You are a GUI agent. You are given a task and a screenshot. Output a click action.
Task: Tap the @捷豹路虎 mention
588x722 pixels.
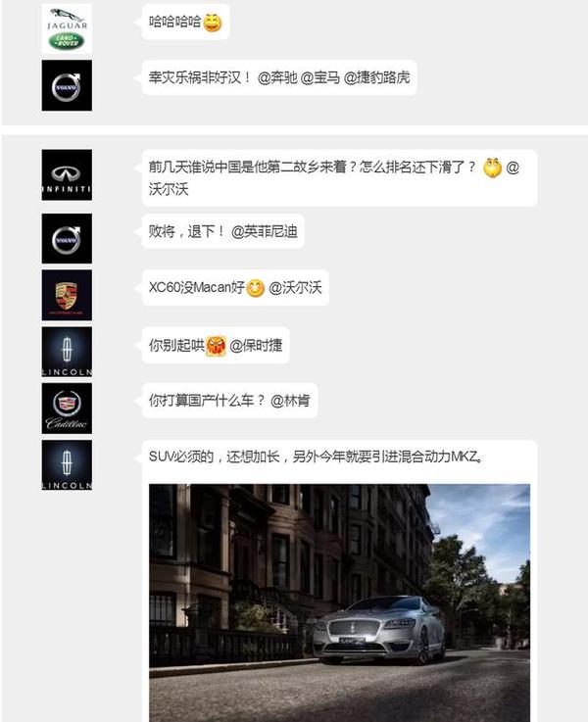(376, 77)
